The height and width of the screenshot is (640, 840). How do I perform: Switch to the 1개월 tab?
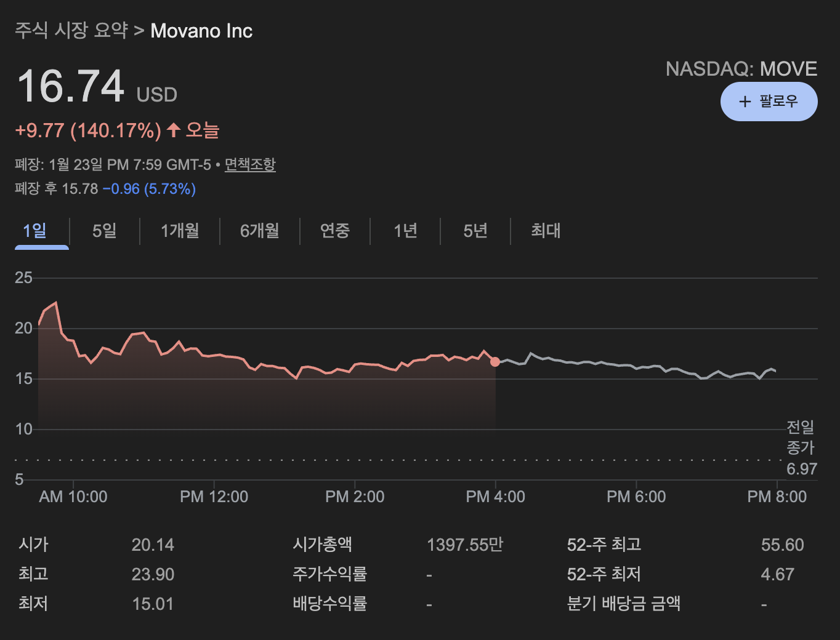click(180, 231)
